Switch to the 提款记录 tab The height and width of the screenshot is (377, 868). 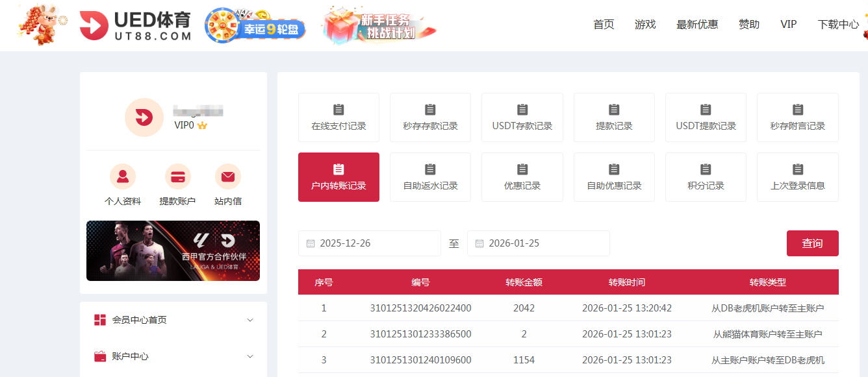(x=614, y=117)
